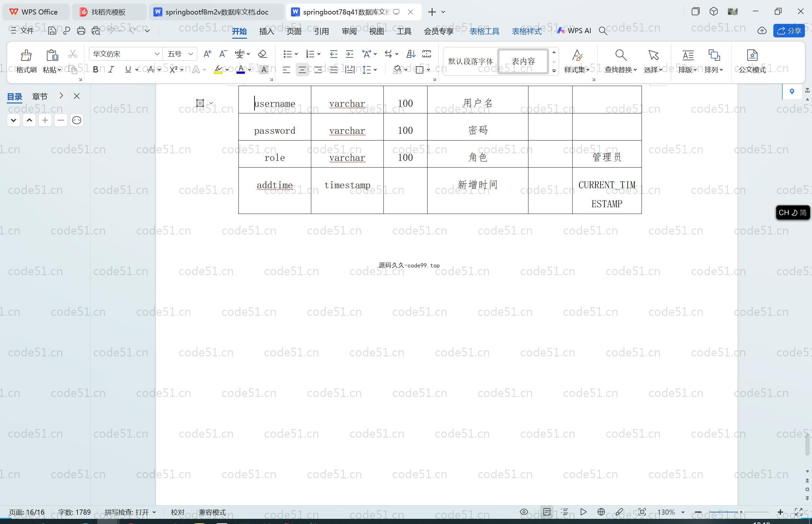Click the location pin icon on right edge
The height and width of the screenshot is (524, 812).
pyautogui.click(x=792, y=91)
